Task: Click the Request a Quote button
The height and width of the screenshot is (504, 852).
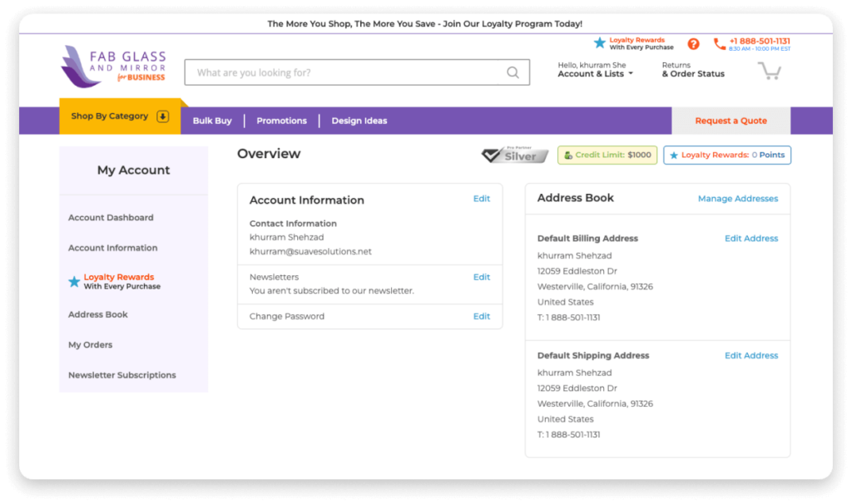Action: click(x=730, y=121)
